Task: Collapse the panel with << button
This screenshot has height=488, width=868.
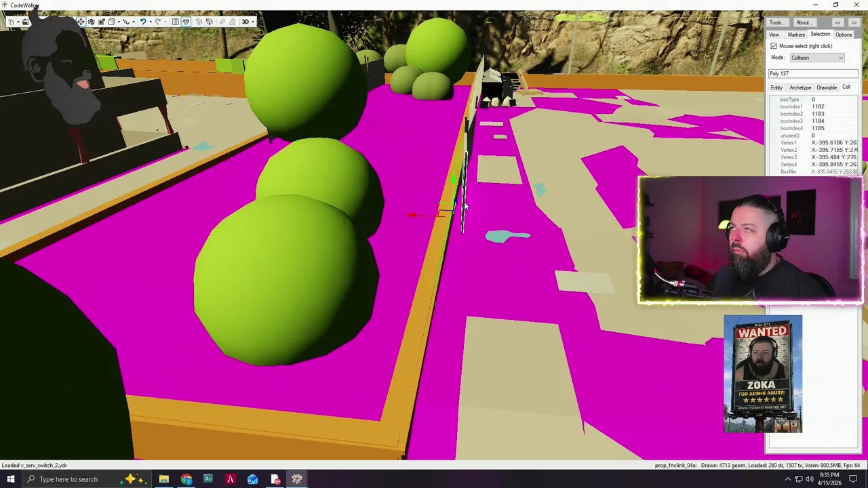Action: pyautogui.click(x=837, y=22)
